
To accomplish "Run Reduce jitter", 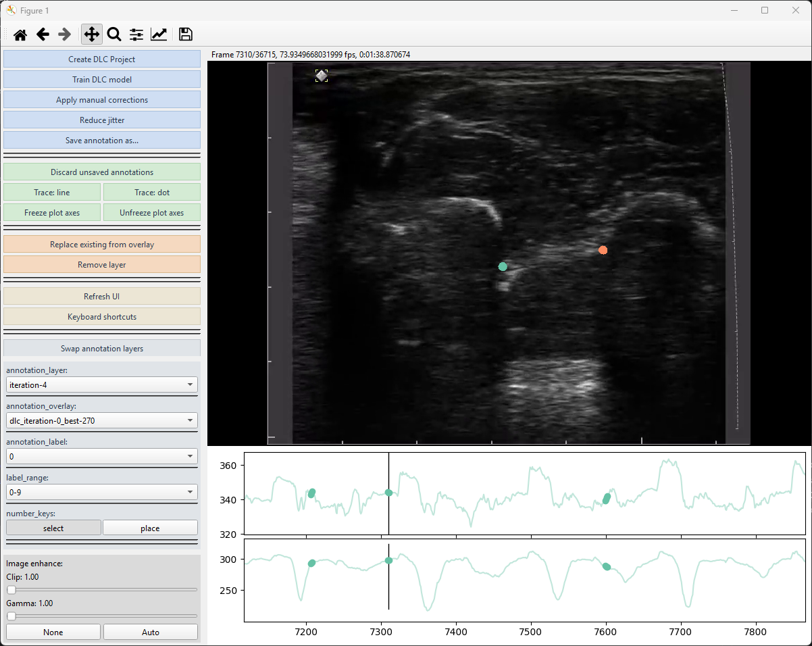I will click(102, 120).
